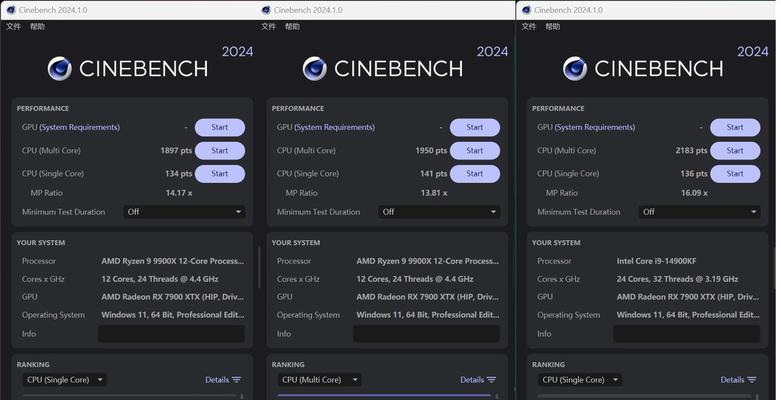Image resolution: width=781 pixels, height=400 pixels.
Task: Start CPU Single Core test in right window
Action: (735, 174)
